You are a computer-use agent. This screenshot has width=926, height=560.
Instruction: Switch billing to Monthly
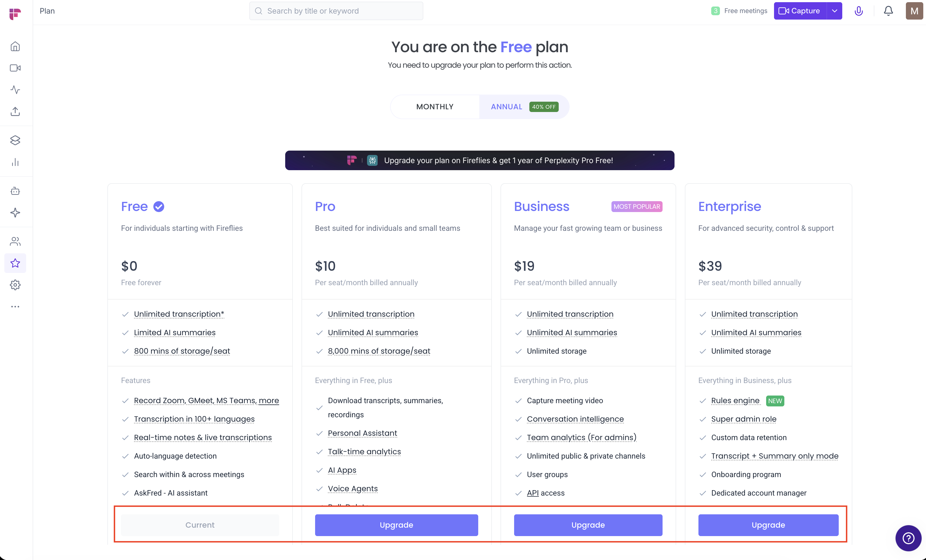coord(435,107)
